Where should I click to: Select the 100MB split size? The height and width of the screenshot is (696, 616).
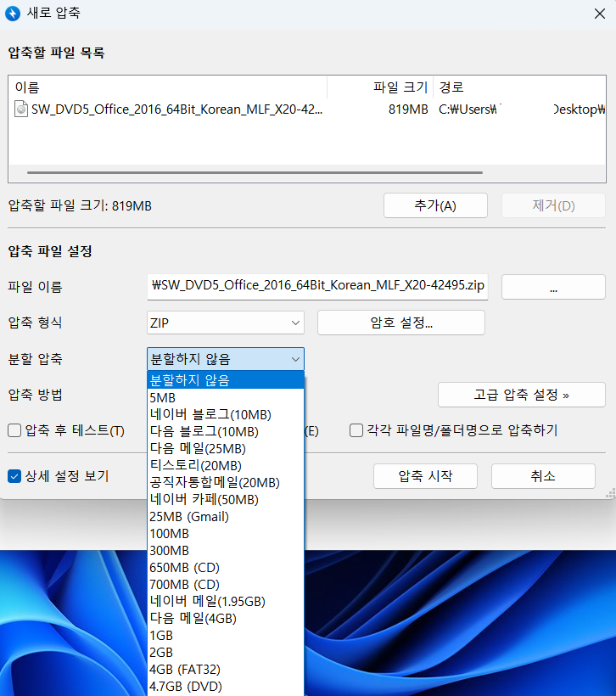pyautogui.click(x=226, y=534)
